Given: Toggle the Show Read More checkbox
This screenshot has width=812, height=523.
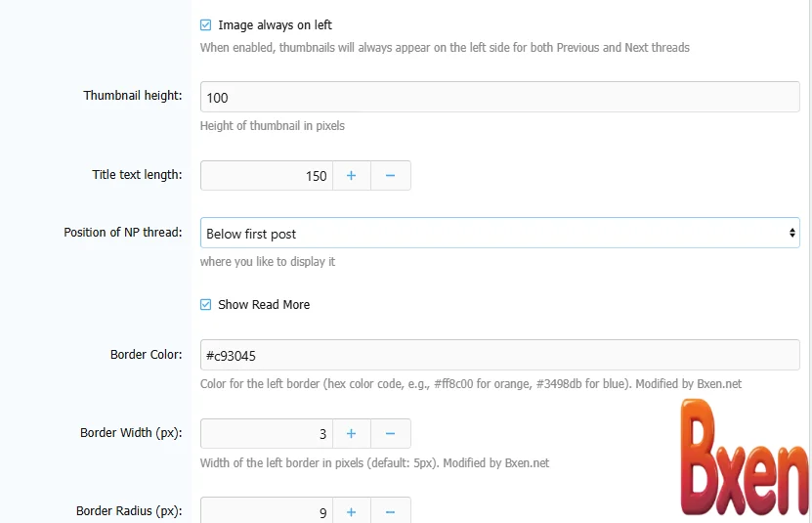Looking at the screenshot, I should [x=205, y=305].
